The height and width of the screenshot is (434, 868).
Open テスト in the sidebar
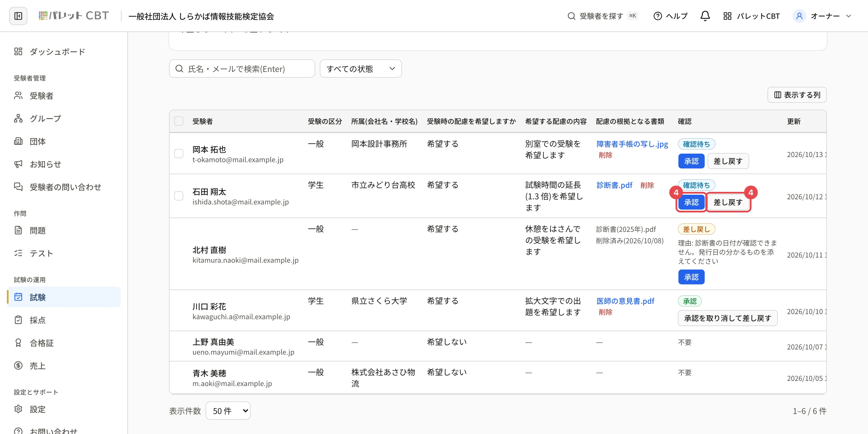tap(64, 253)
